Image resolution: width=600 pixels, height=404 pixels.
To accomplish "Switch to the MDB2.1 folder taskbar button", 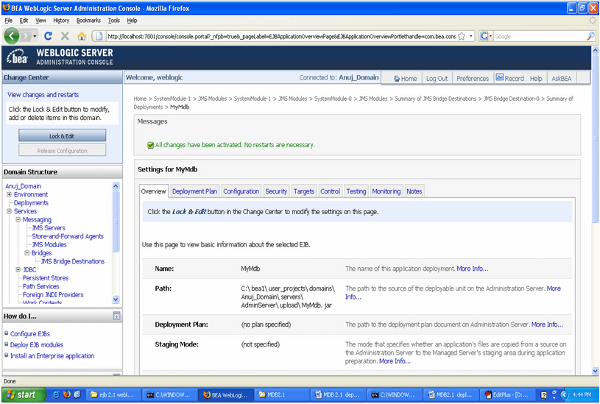I will pyautogui.click(x=281, y=395).
